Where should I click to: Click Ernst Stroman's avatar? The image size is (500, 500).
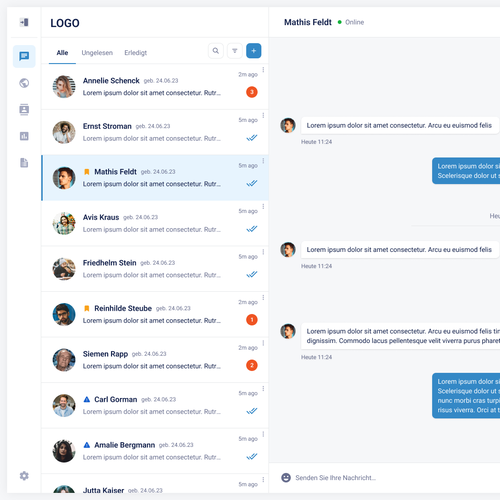point(64,132)
